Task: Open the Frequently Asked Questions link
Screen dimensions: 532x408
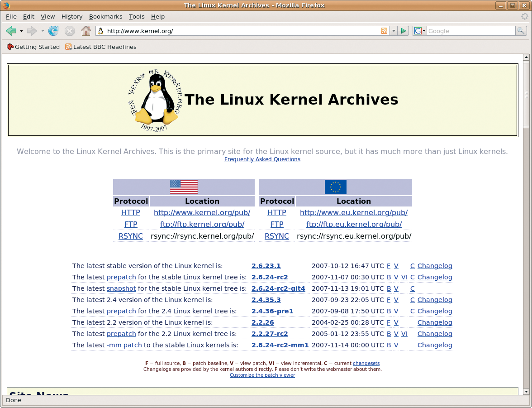Action: 262,159
